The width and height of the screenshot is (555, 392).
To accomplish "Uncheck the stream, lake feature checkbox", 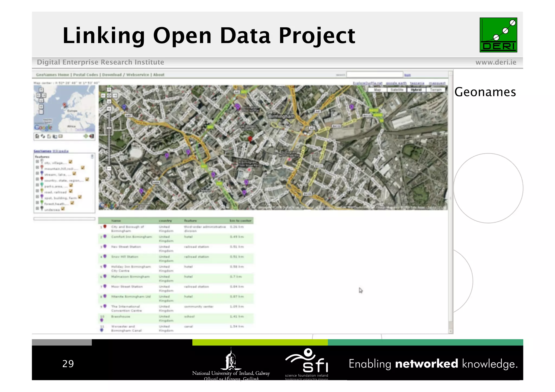I will click(74, 174).
